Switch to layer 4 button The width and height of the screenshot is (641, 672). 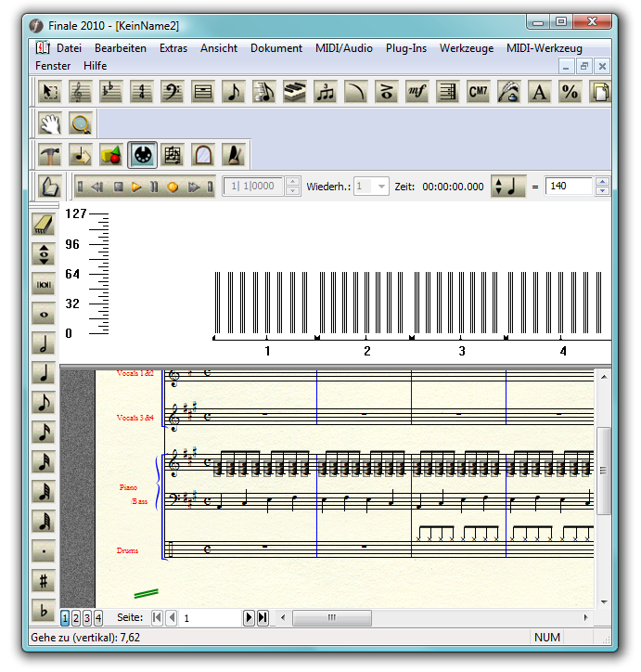pyautogui.click(x=98, y=618)
